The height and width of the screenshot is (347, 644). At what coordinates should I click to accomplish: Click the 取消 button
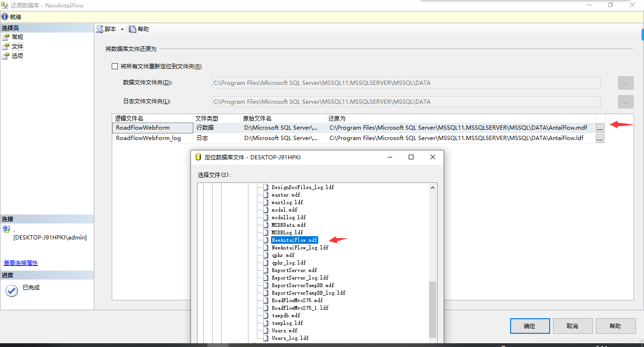pyautogui.click(x=572, y=325)
